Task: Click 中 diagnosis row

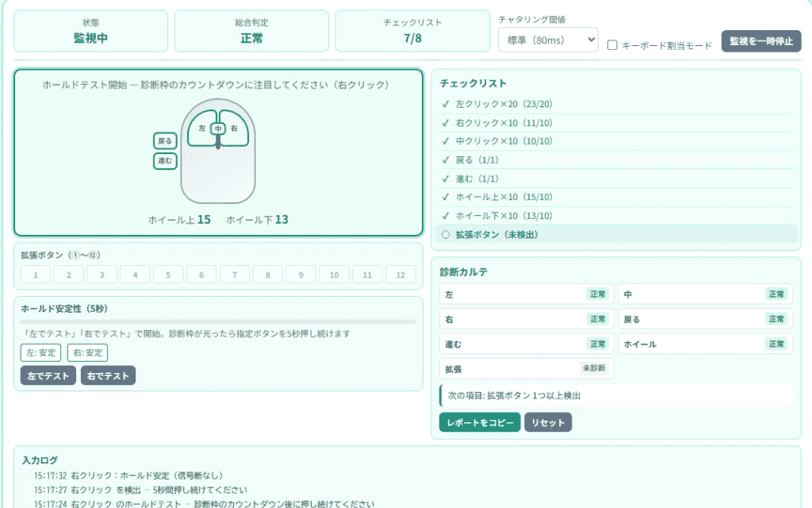Action: pos(705,294)
